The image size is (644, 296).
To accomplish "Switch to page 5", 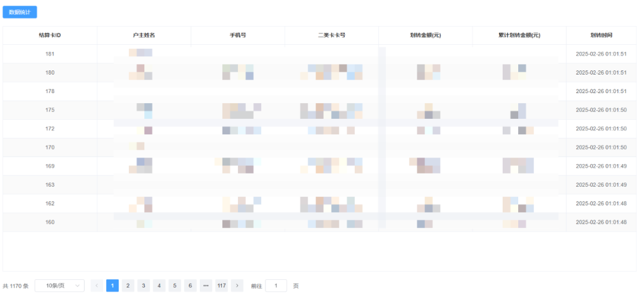I will tap(175, 286).
